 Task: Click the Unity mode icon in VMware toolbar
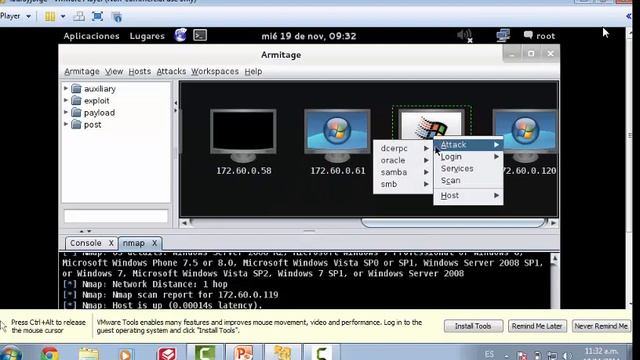tap(117, 17)
